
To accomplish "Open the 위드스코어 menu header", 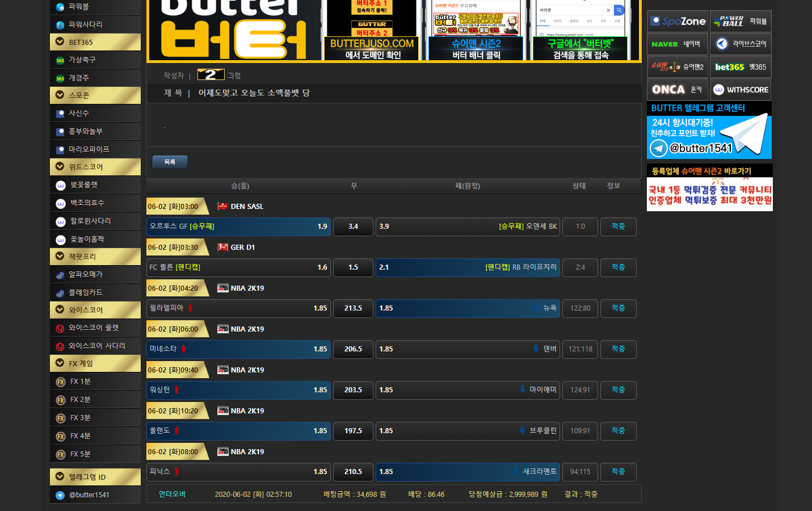I will (60, 167).
